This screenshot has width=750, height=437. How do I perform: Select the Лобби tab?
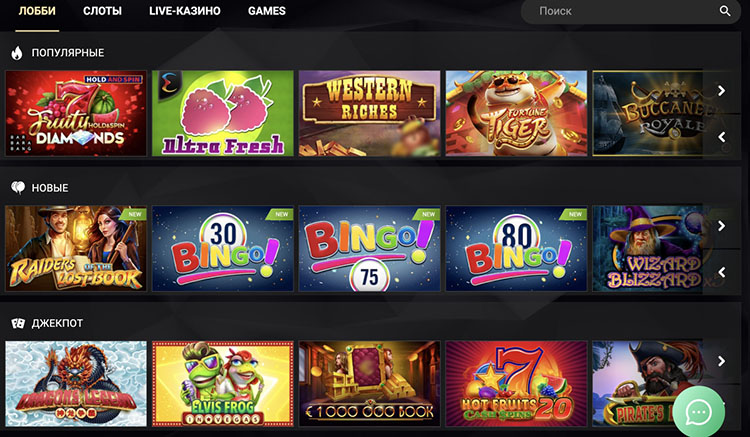point(37,11)
